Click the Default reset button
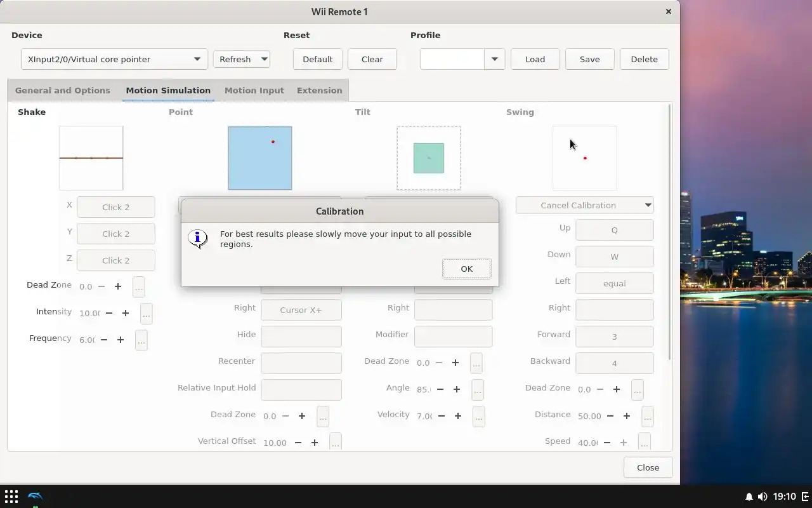The image size is (812, 508). 317,59
